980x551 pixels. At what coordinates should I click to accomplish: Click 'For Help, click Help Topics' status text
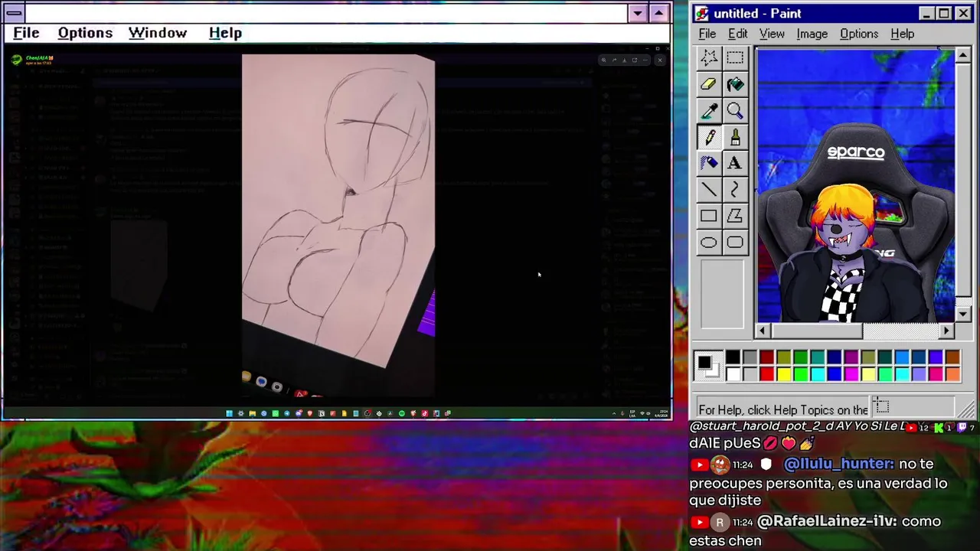tap(783, 409)
